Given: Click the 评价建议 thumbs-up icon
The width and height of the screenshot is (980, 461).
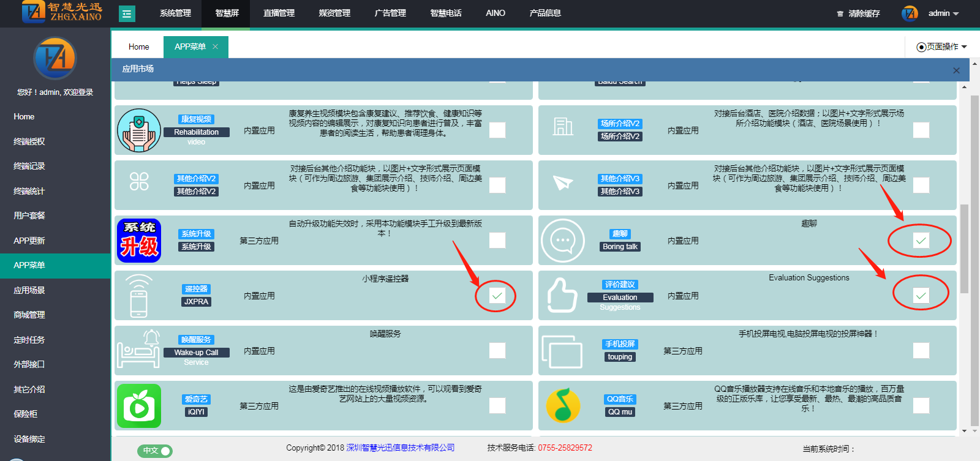Looking at the screenshot, I should point(563,296).
